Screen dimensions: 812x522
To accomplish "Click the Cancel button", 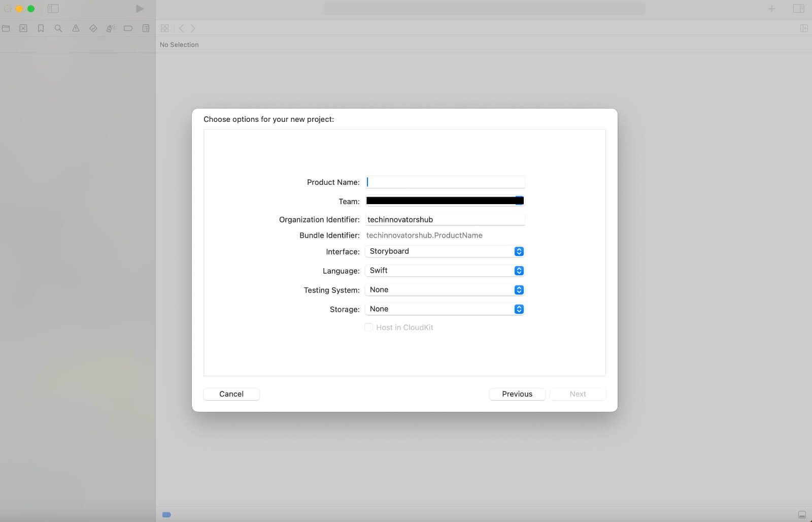I will (231, 394).
